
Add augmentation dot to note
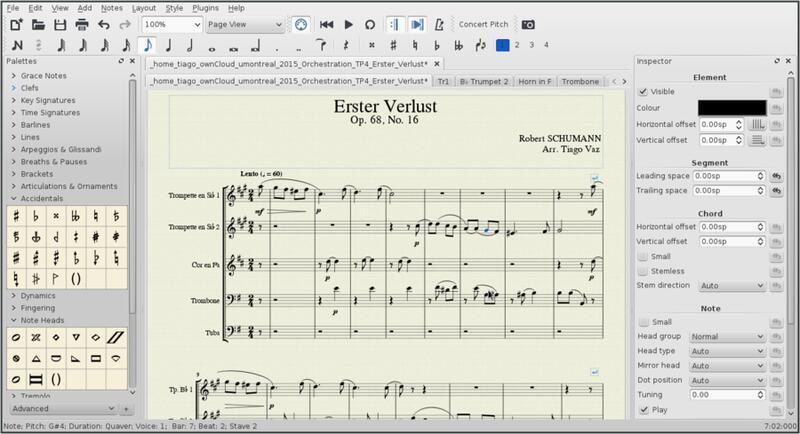tap(277, 49)
